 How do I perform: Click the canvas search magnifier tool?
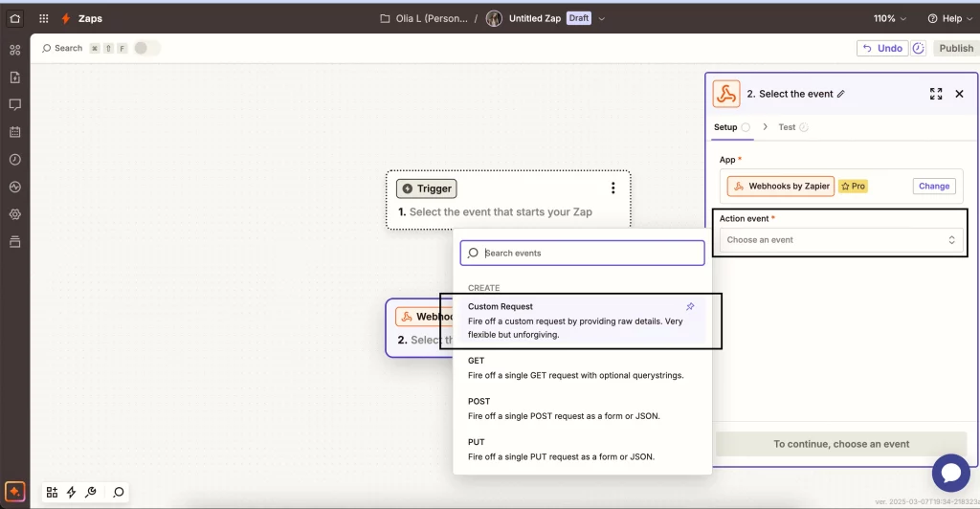pyautogui.click(x=118, y=492)
